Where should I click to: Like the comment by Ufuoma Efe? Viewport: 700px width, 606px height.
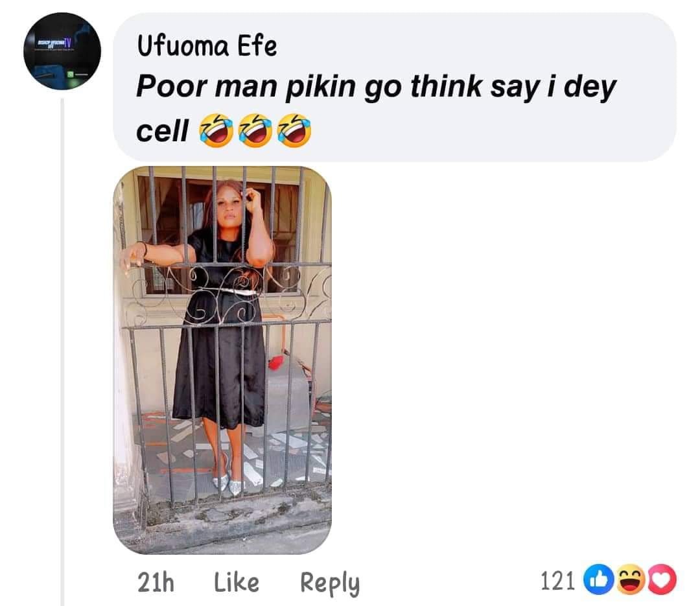pos(236,582)
